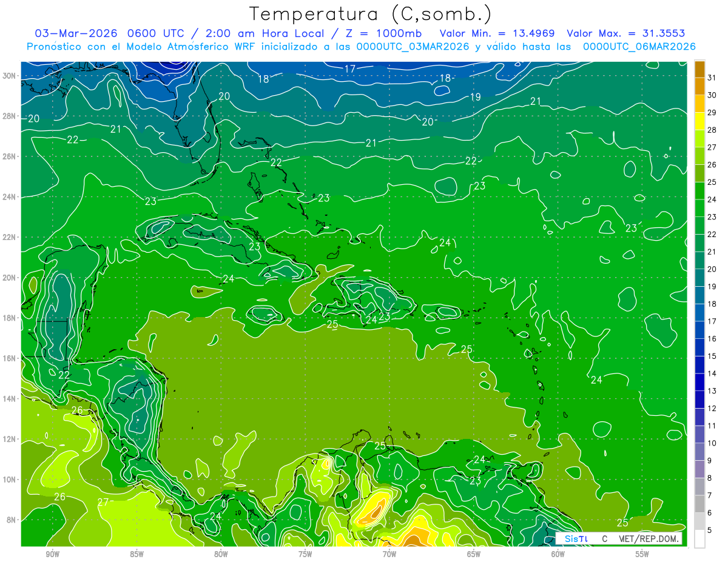728x562 pixels.
Task: Click color bar label "16"
Action: coord(712,338)
